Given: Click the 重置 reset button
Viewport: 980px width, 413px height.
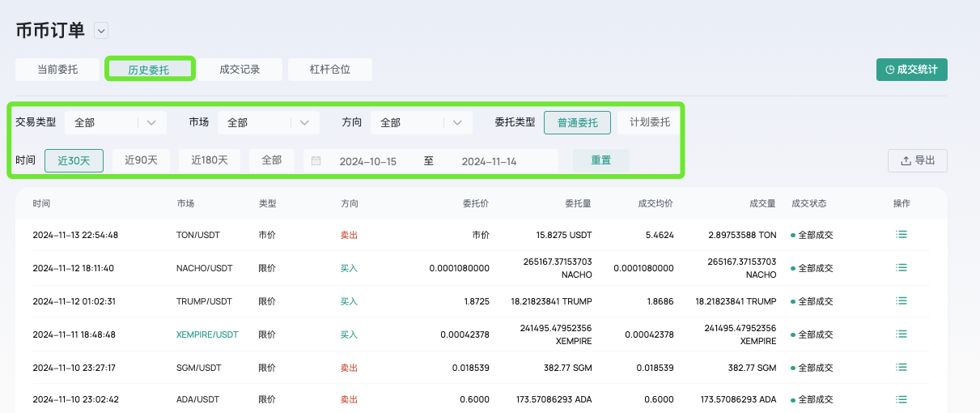Looking at the screenshot, I should pyautogui.click(x=600, y=160).
